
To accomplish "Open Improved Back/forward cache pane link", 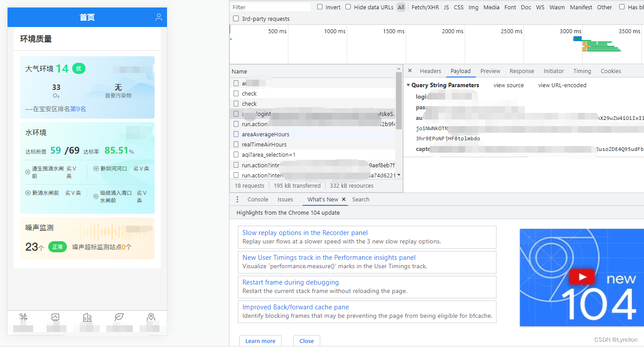I will tap(295, 307).
